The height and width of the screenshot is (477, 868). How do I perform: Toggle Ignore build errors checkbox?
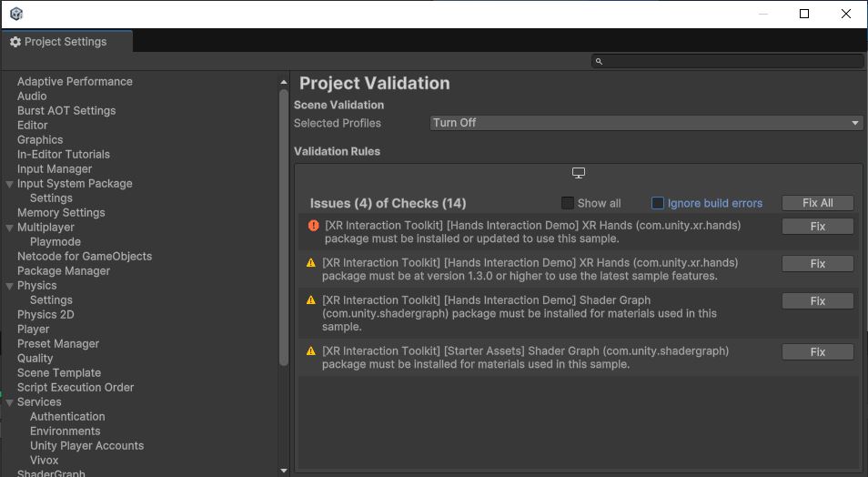(658, 203)
